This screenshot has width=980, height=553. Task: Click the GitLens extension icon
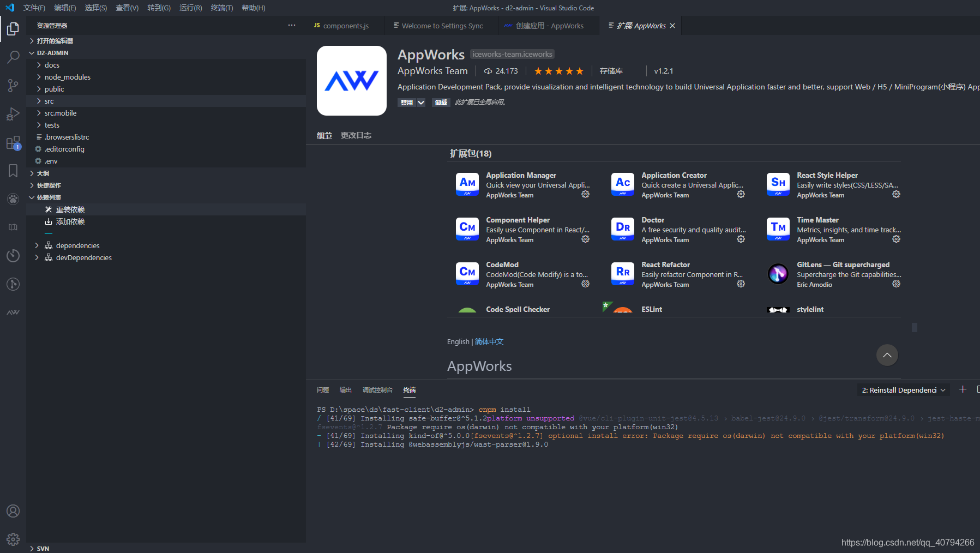778,274
